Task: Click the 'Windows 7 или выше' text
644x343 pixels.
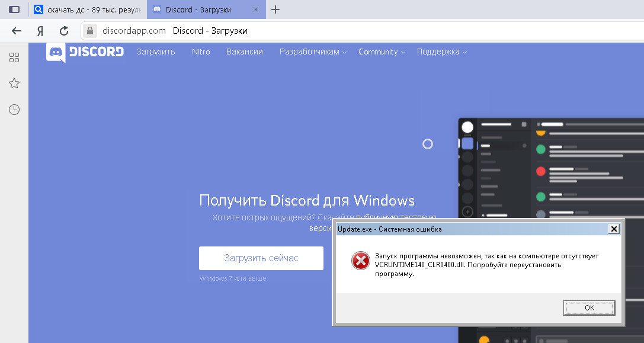Action: (x=233, y=278)
